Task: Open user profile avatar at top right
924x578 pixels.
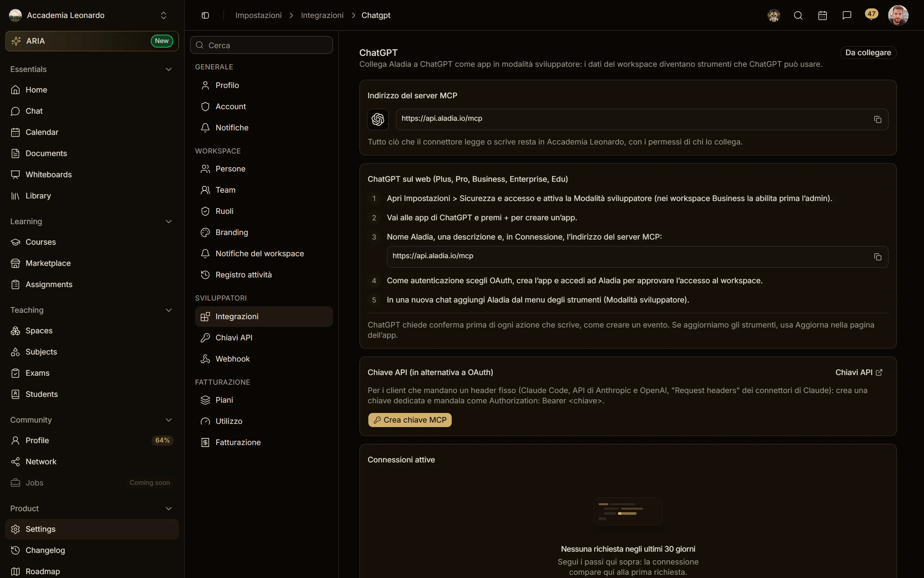Action: point(898,15)
